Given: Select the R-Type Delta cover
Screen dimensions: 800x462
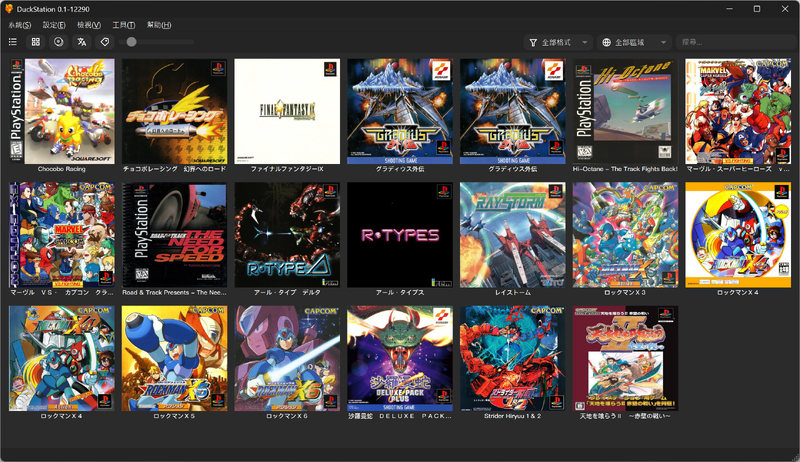Looking at the screenshot, I should [x=287, y=235].
